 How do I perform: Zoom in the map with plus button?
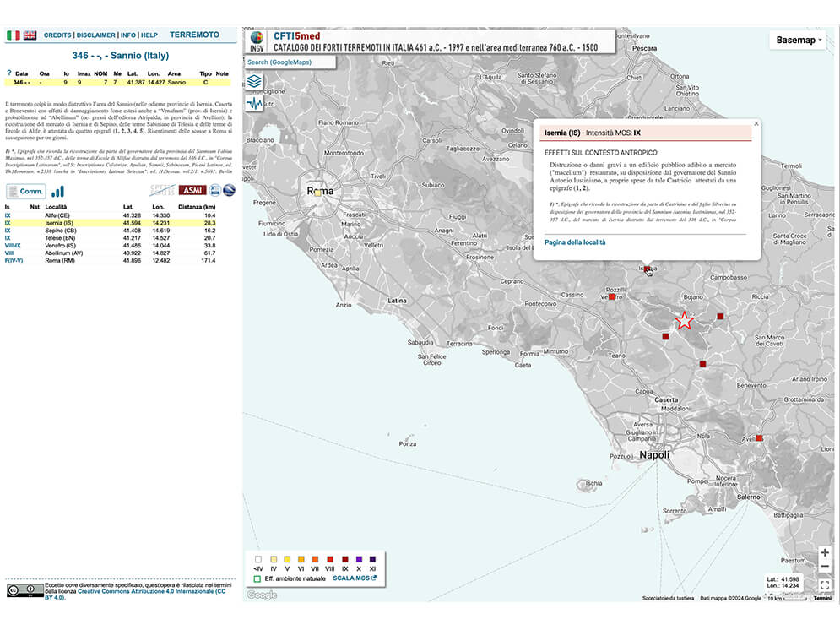[825, 552]
